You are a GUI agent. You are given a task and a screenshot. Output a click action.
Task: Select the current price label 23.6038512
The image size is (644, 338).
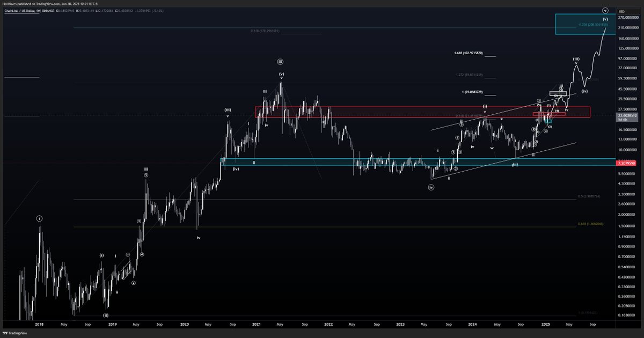click(x=628, y=115)
